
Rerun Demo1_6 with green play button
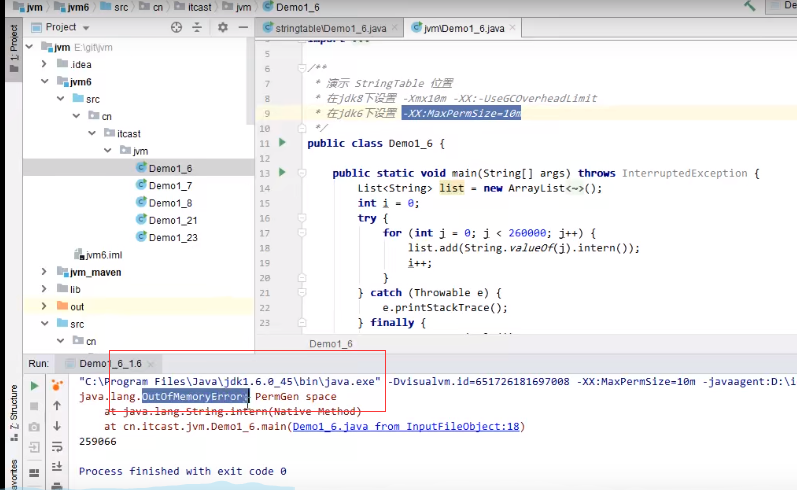[x=35, y=386]
